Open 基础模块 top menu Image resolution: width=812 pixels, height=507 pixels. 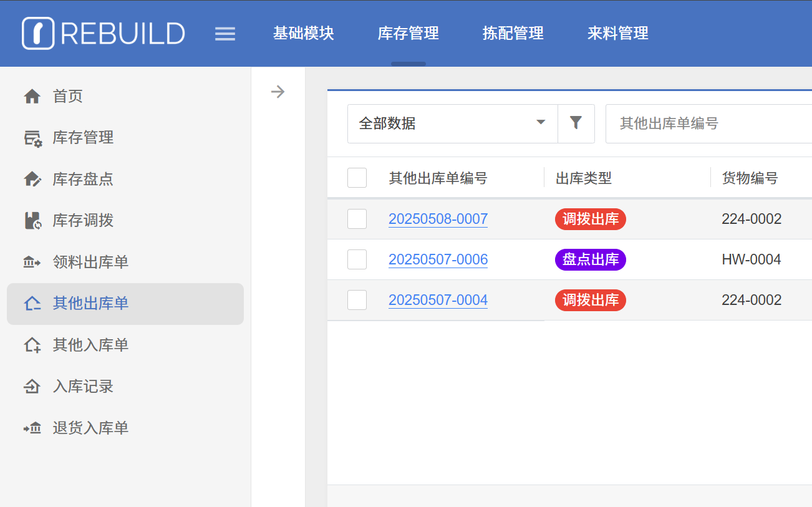click(x=304, y=33)
